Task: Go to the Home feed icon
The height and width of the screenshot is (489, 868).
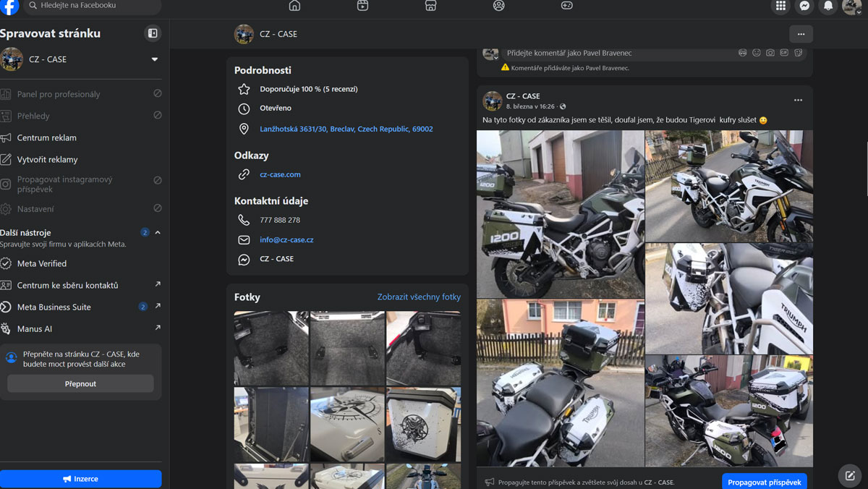Action: 294,6
